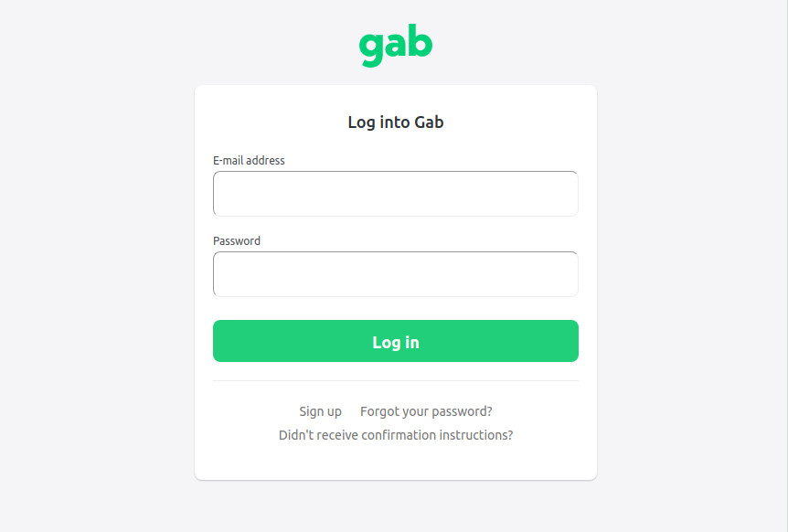788x532 pixels.
Task: Click the E-mail address input field
Action: [x=395, y=194]
